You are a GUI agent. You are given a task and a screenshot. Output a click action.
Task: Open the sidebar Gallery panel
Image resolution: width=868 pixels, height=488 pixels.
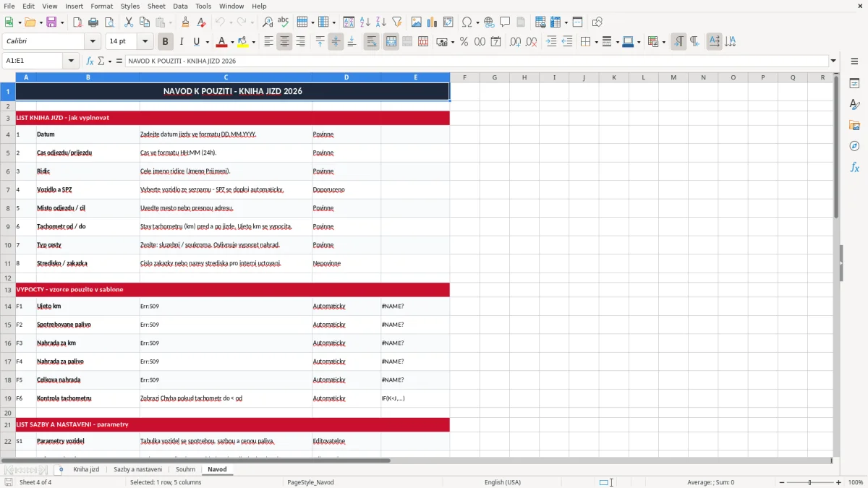(x=854, y=125)
